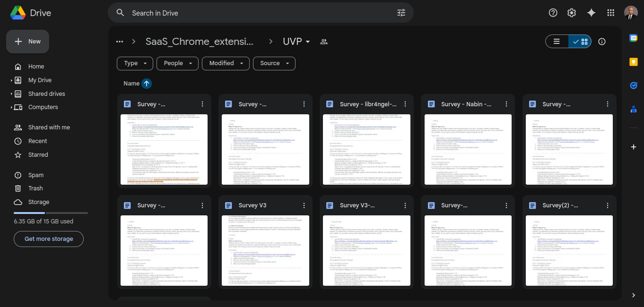Click the search options filter icon

[x=401, y=13]
